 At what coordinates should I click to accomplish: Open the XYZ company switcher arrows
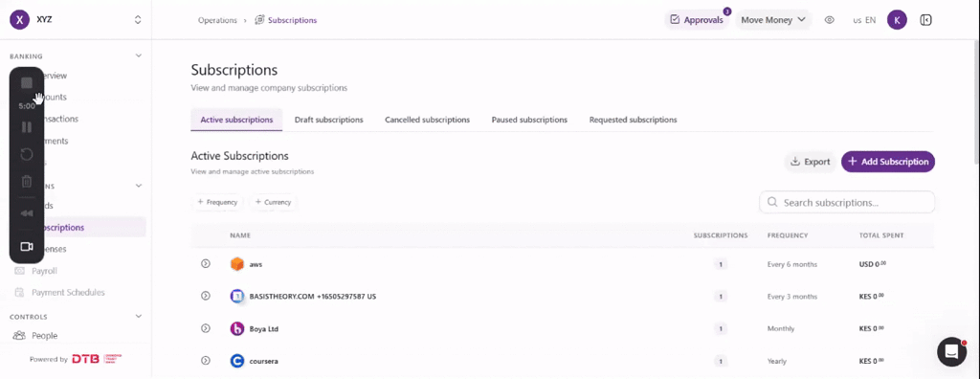pos(138,20)
